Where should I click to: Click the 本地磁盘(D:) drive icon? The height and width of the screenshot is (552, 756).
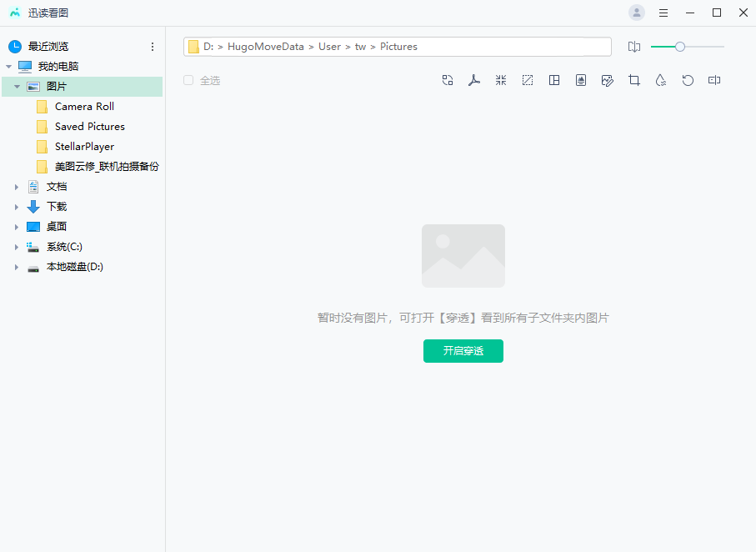pos(33,268)
